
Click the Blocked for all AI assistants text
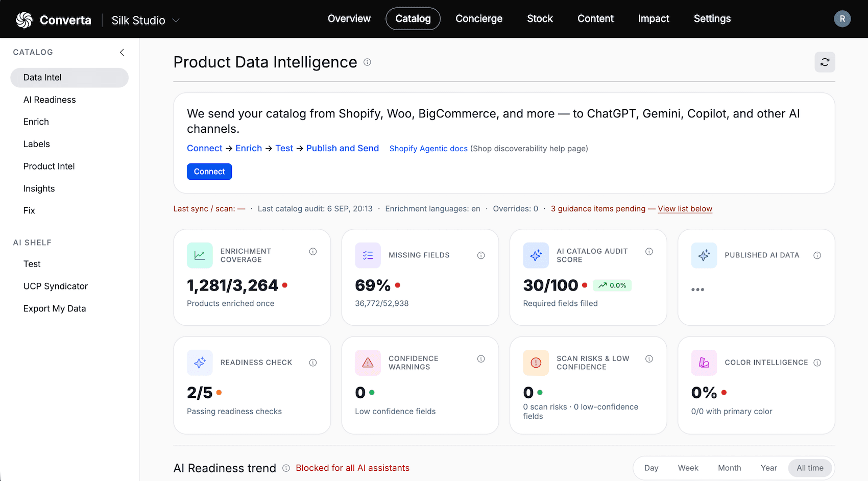pyautogui.click(x=352, y=468)
